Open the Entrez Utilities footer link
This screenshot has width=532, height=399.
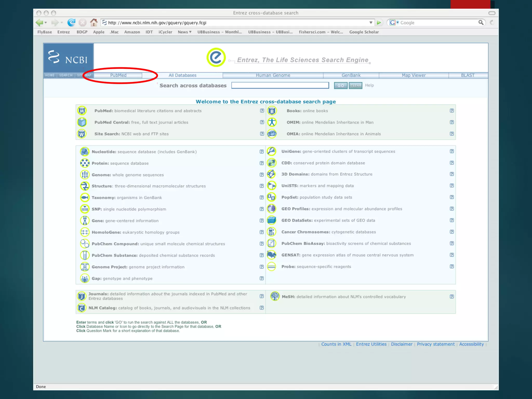click(371, 344)
